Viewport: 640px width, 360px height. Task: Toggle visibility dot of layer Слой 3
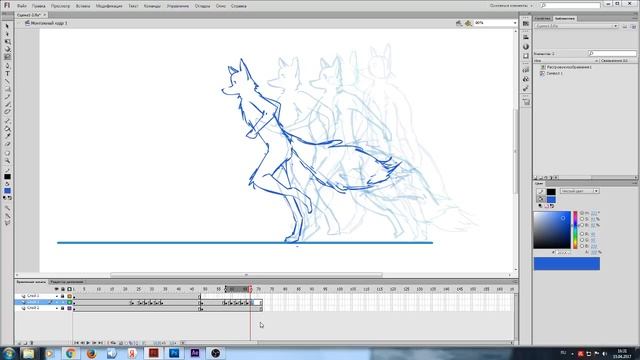point(57,296)
